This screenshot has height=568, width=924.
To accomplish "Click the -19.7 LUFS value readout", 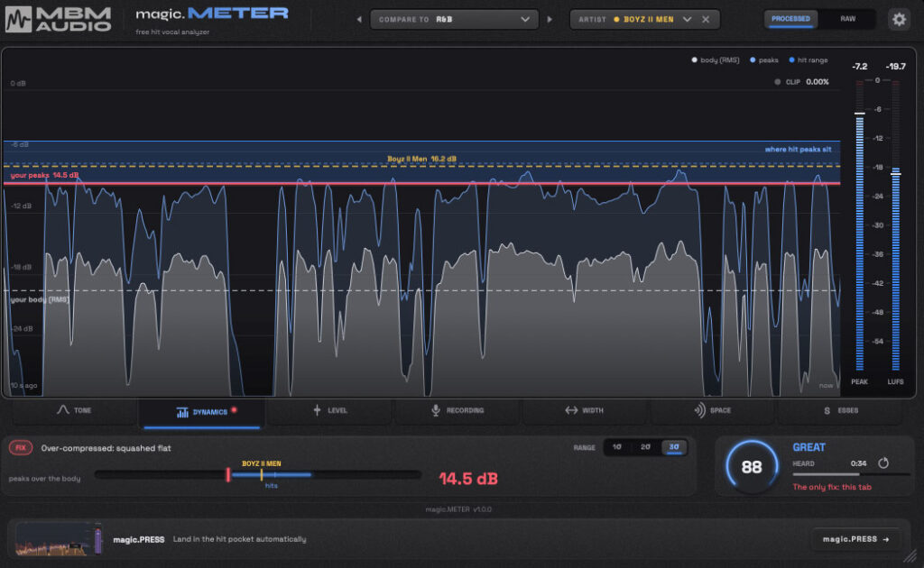I will (x=896, y=67).
